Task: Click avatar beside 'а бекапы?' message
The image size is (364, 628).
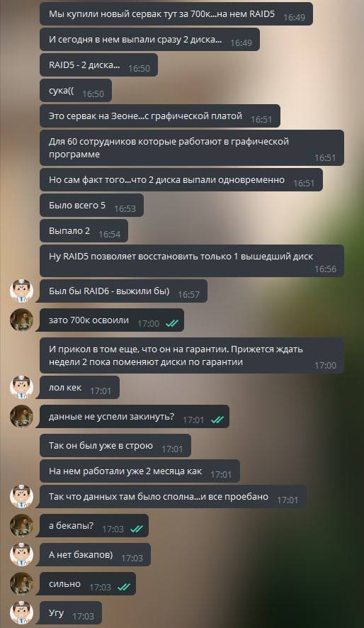Action: [21, 525]
